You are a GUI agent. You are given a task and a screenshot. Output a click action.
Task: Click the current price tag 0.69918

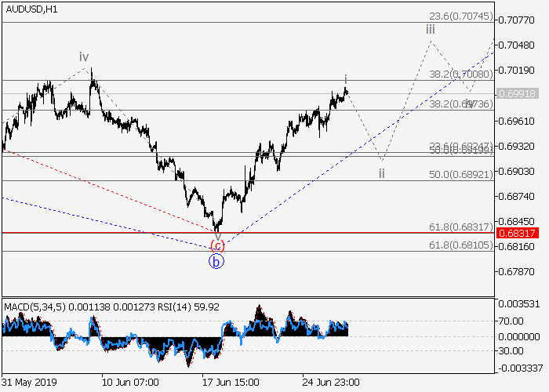pos(521,93)
